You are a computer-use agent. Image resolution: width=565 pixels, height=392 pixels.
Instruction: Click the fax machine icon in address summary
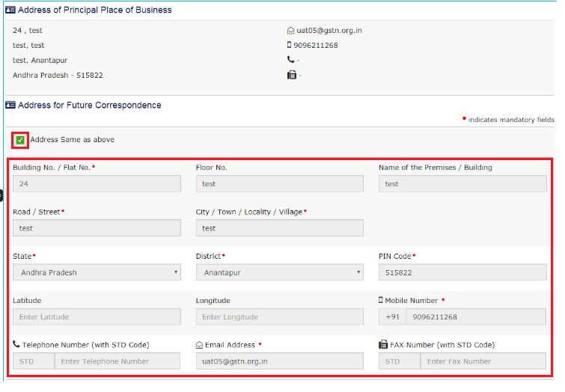pyautogui.click(x=291, y=75)
